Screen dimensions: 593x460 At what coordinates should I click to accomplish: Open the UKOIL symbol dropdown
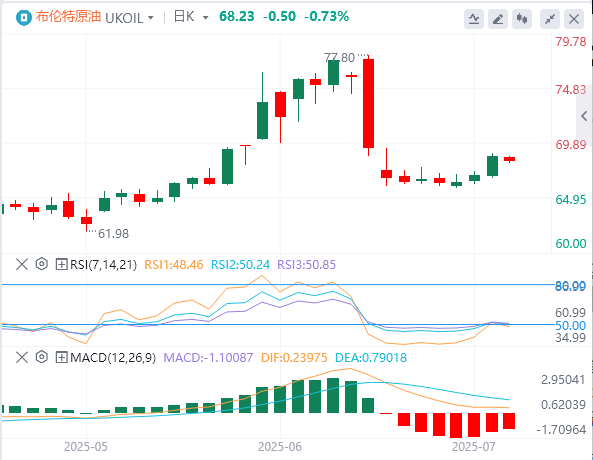[129, 18]
